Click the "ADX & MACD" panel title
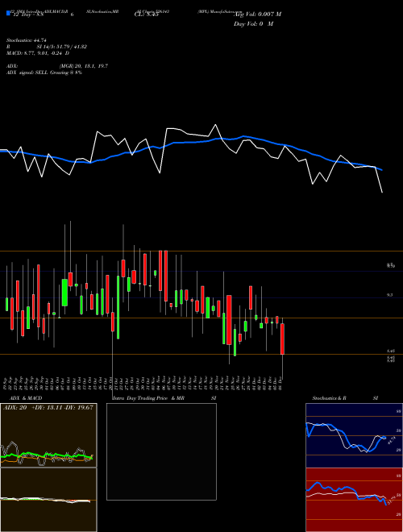This screenshot has height=532, width=403. (x=26, y=398)
